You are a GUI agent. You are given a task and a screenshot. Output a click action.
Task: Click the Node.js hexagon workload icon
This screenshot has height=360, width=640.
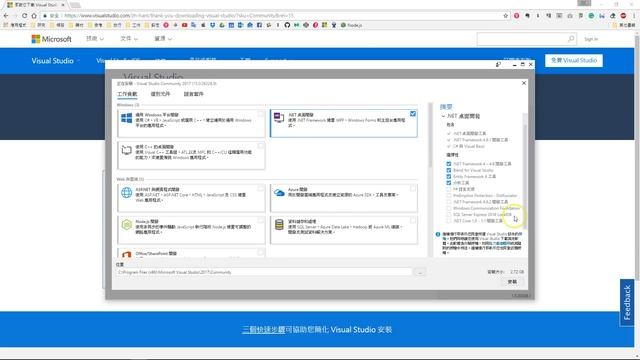tap(127, 224)
